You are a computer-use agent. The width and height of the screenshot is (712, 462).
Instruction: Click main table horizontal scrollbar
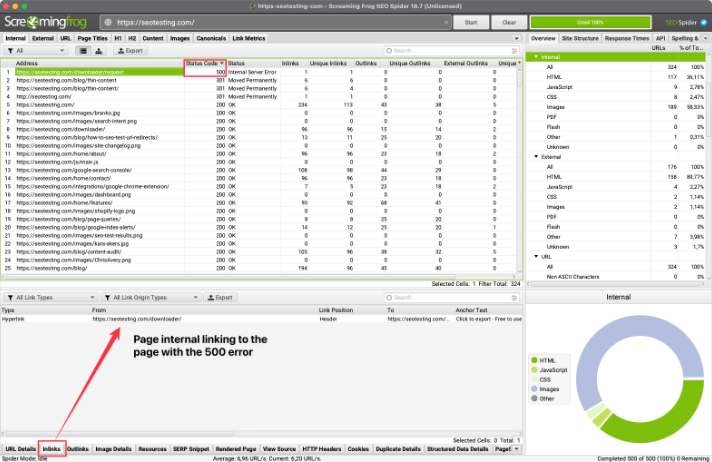[x=231, y=276]
